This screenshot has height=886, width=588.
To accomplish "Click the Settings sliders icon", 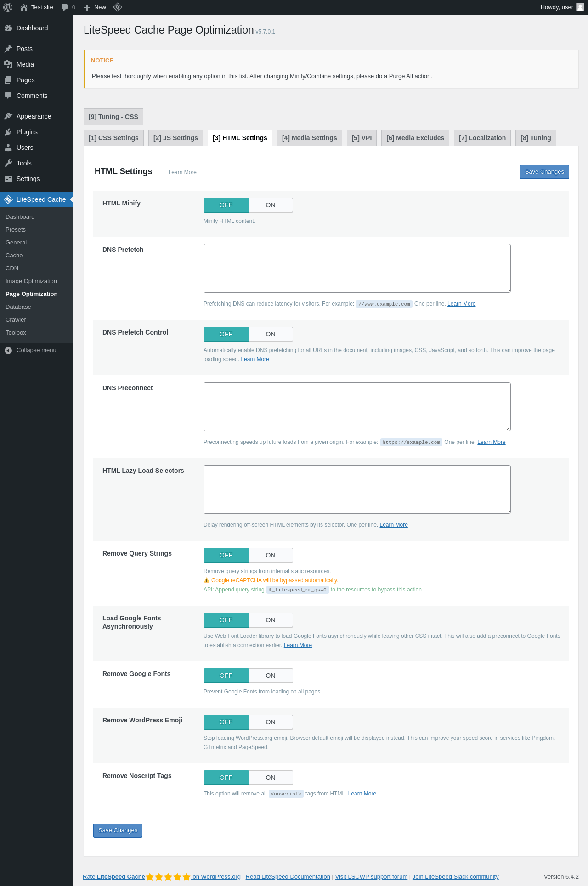I will click(x=8, y=179).
